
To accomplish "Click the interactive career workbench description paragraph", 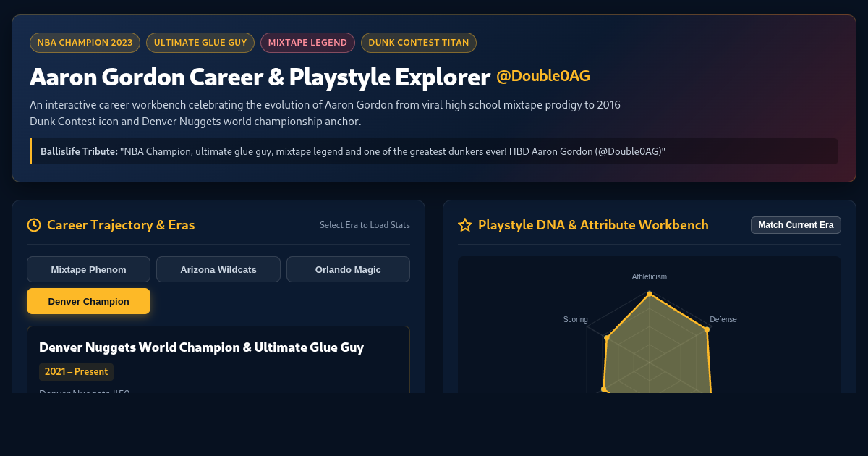I will click(x=325, y=113).
